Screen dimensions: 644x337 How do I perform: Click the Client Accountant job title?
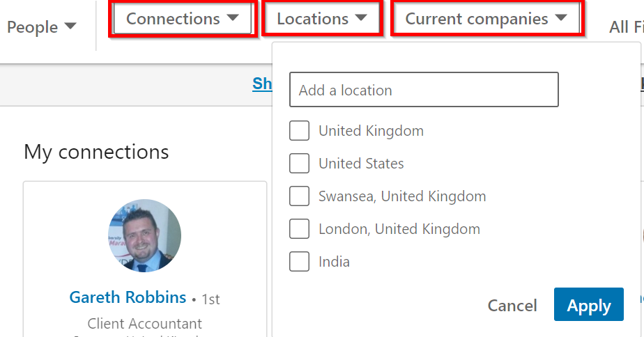(145, 323)
